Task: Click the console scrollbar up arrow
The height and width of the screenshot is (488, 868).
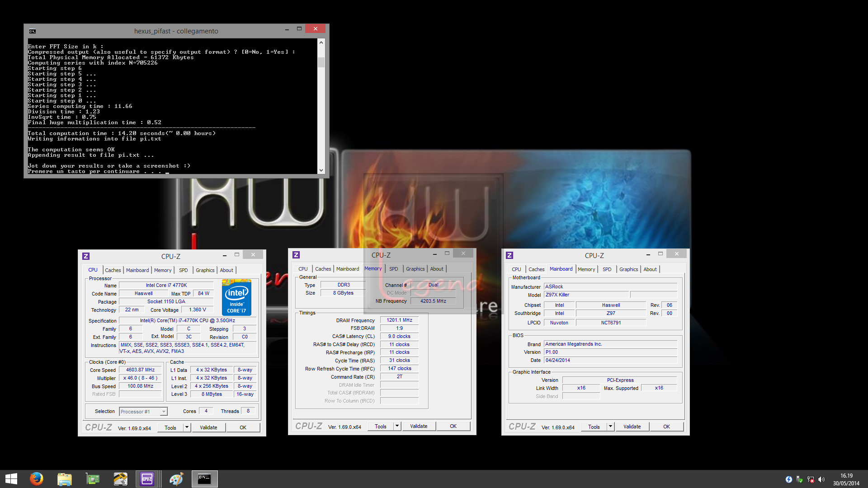Action: [321, 42]
